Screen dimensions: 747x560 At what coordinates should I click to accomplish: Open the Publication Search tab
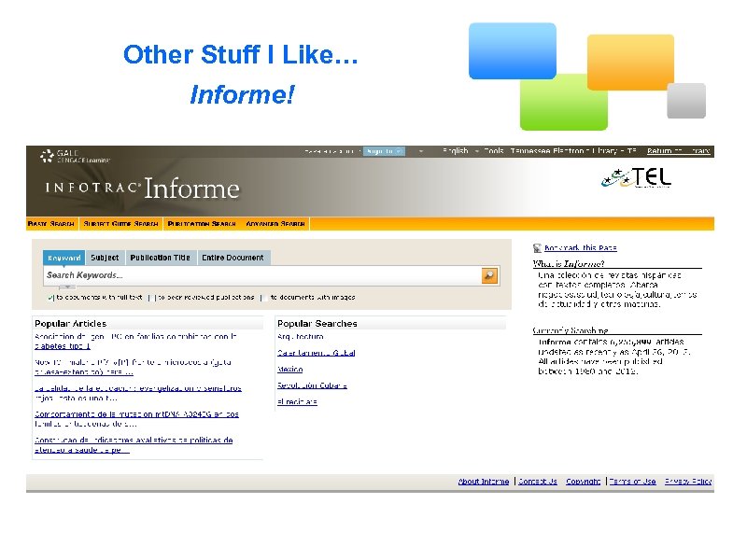[202, 224]
